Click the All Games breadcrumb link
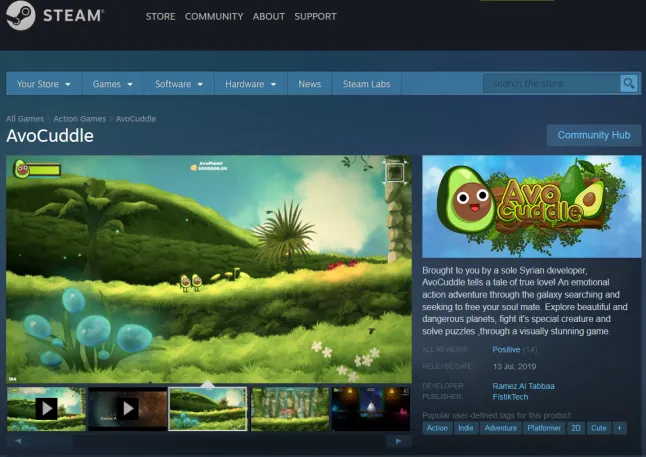The width and height of the screenshot is (646, 457). 25,119
